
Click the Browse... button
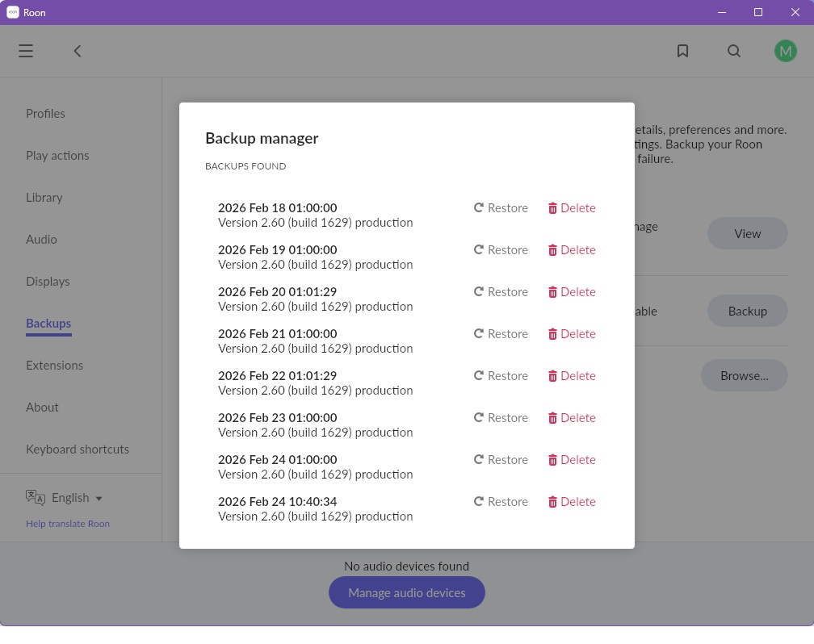[x=744, y=375]
